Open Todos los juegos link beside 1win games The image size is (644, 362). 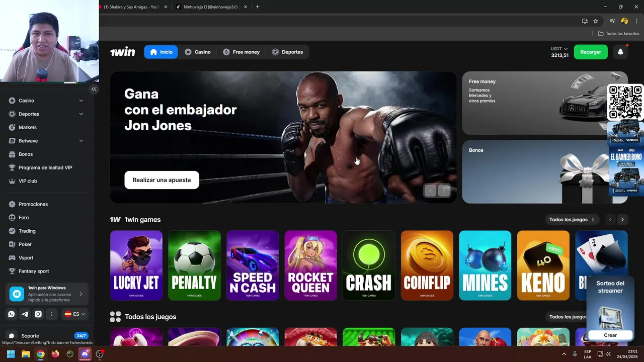(572, 220)
